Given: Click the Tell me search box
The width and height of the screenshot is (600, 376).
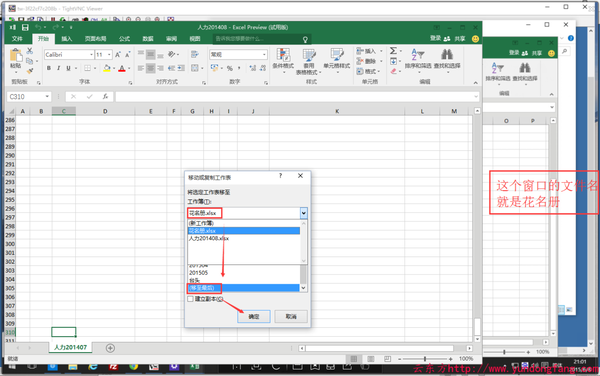Looking at the screenshot, I should (262, 39).
